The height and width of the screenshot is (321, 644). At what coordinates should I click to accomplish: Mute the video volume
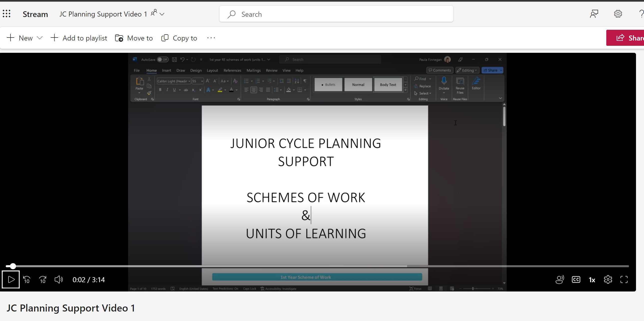coord(59,279)
